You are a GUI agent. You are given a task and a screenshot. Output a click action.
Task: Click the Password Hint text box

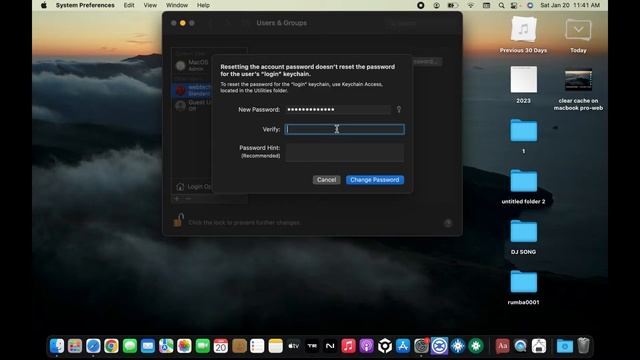pyautogui.click(x=344, y=152)
